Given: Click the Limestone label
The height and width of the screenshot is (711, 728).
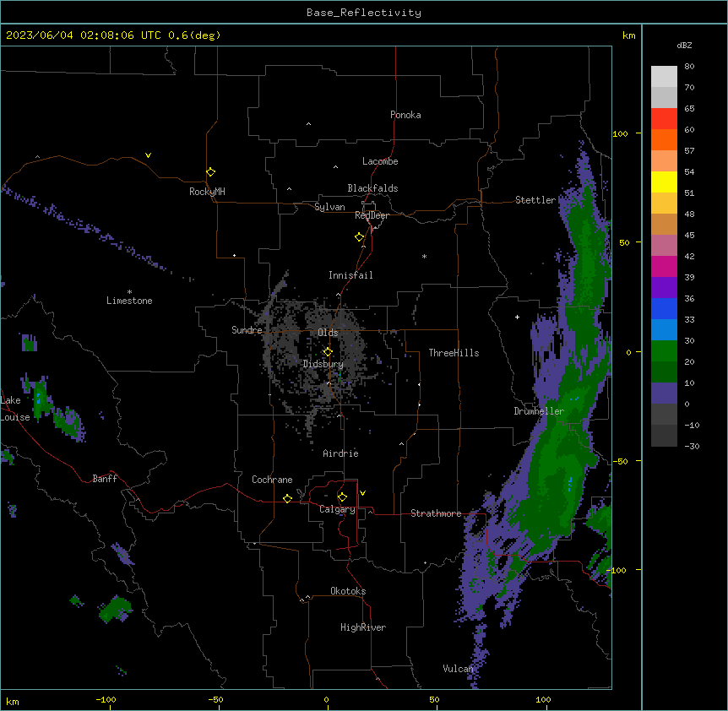Looking at the screenshot, I should 129,301.
